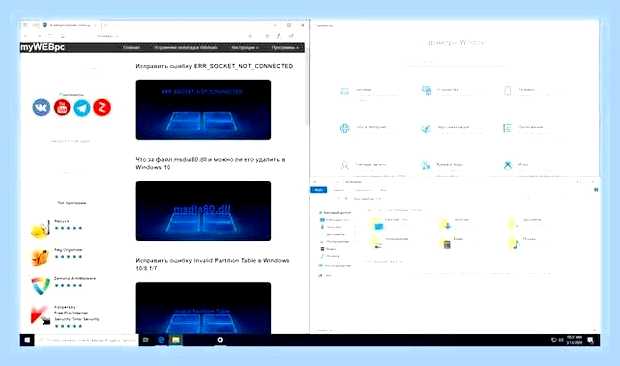Open the Action Center notification icon
Viewport: 620px width, 366px height.
pyautogui.click(x=590, y=340)
